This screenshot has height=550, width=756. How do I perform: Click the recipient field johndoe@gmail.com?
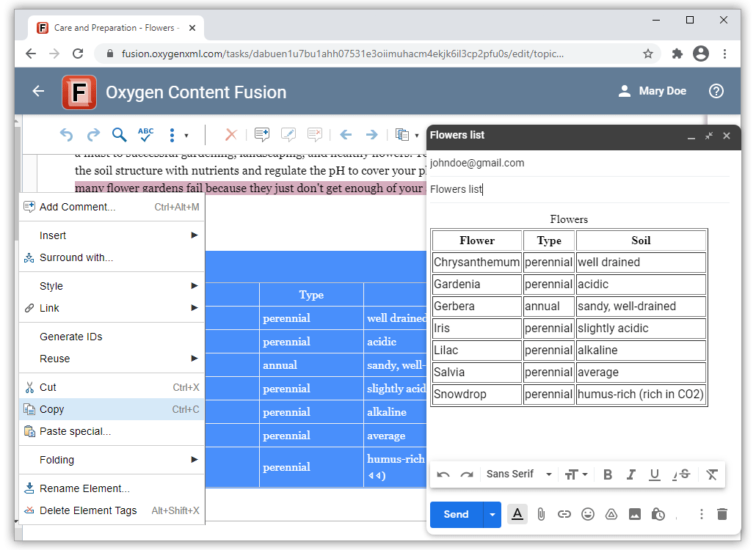(580, 164)
